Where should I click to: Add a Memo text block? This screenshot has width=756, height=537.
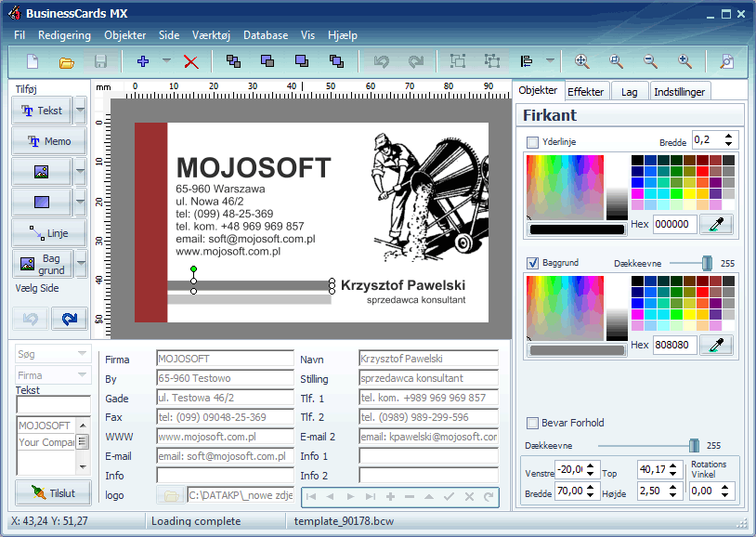(49, 141)
